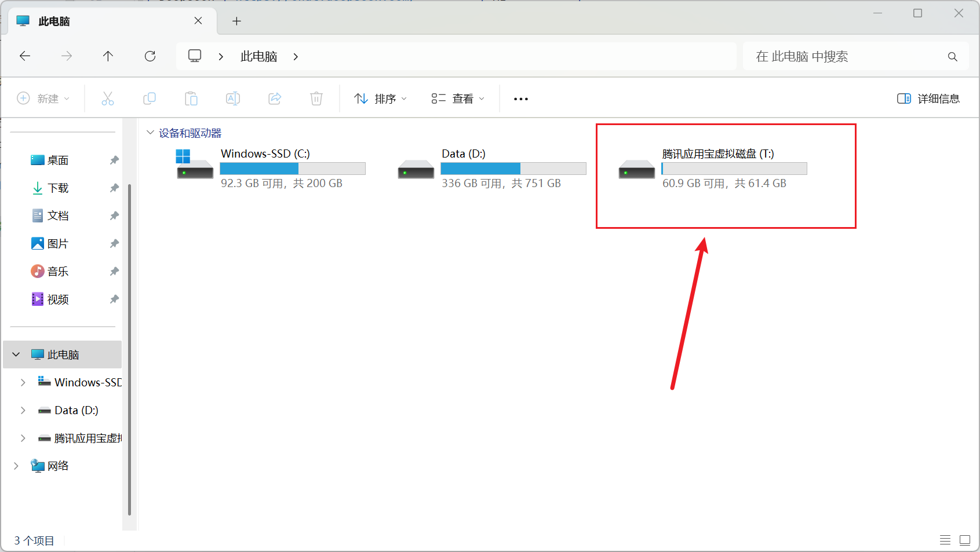The width and height of the screenshot is (980, 552).
Task: Click 此电脑 breadcrumb in address bar
Action: pyautogui.click(x=259, y=57)
